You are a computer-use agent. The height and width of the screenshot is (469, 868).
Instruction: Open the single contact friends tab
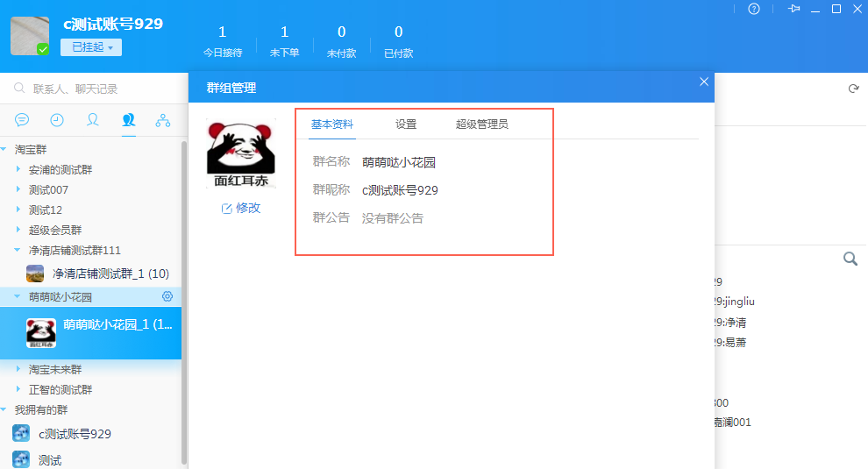click(x=92, y=119)
